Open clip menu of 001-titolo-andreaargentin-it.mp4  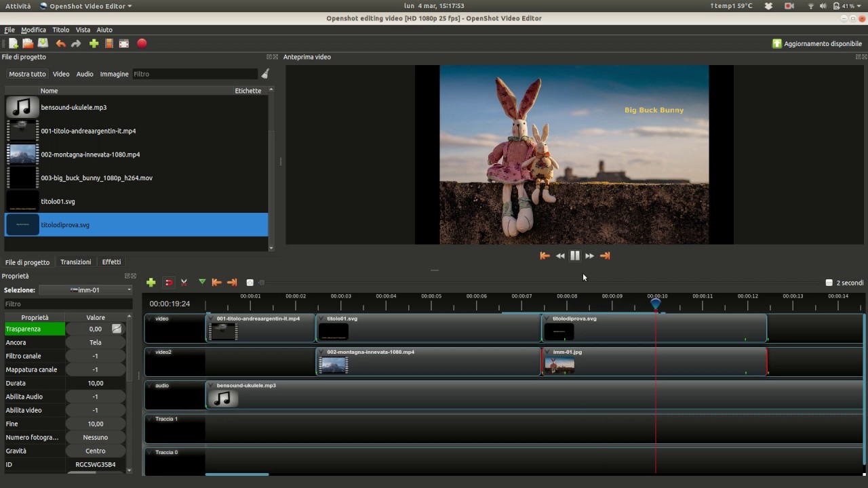pos(211,319)
